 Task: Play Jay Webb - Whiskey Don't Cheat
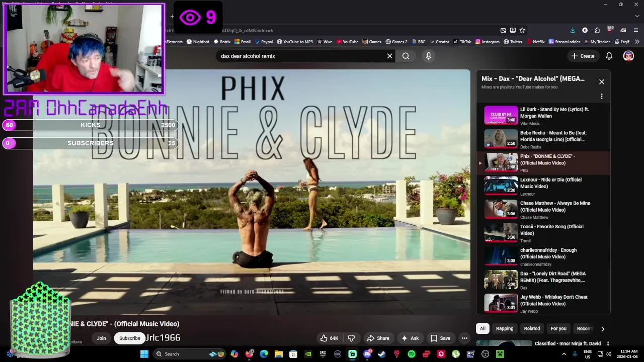(543, 303)
